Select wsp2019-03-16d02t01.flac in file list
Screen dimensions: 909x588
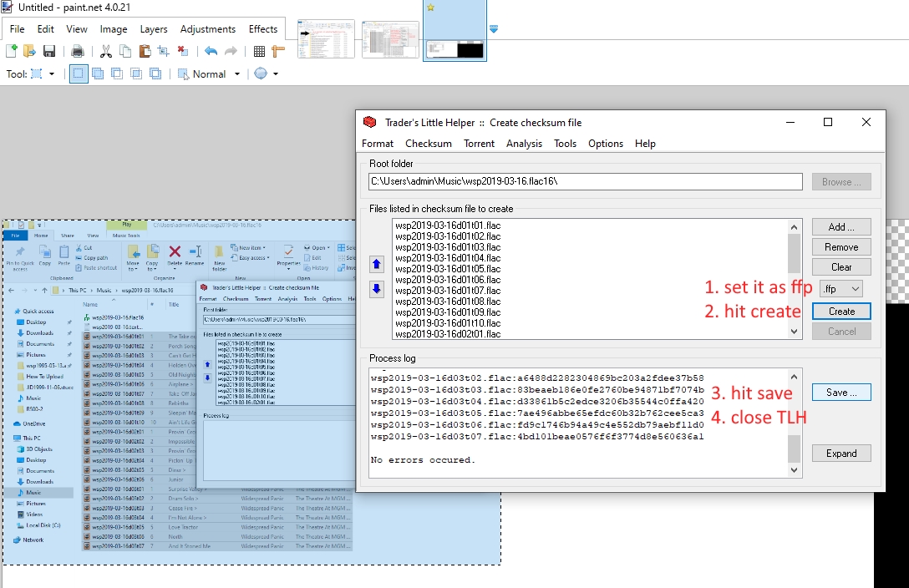tap(448, 334)
